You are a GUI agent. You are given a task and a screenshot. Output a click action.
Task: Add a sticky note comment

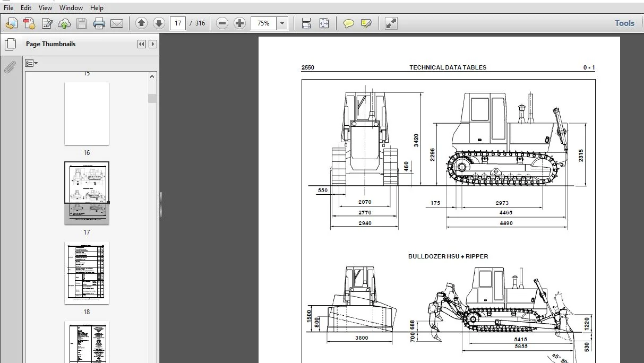pyautogui.click(x=349, y=23)
